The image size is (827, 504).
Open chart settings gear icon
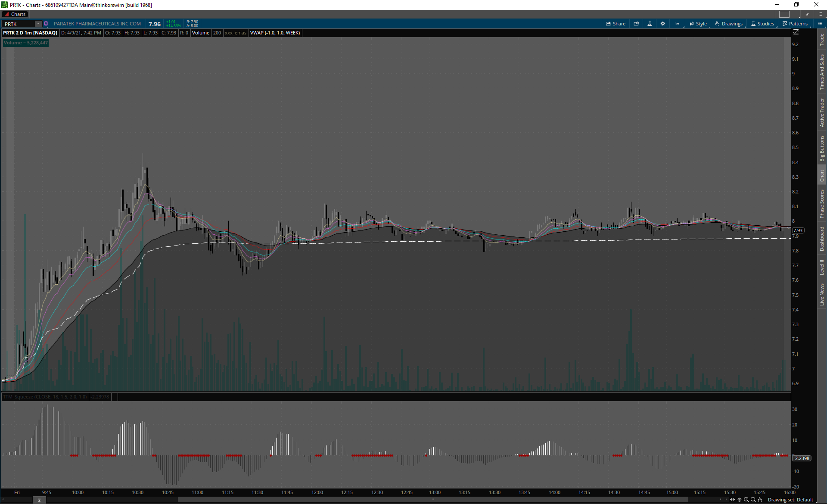[x=663, y=24]
